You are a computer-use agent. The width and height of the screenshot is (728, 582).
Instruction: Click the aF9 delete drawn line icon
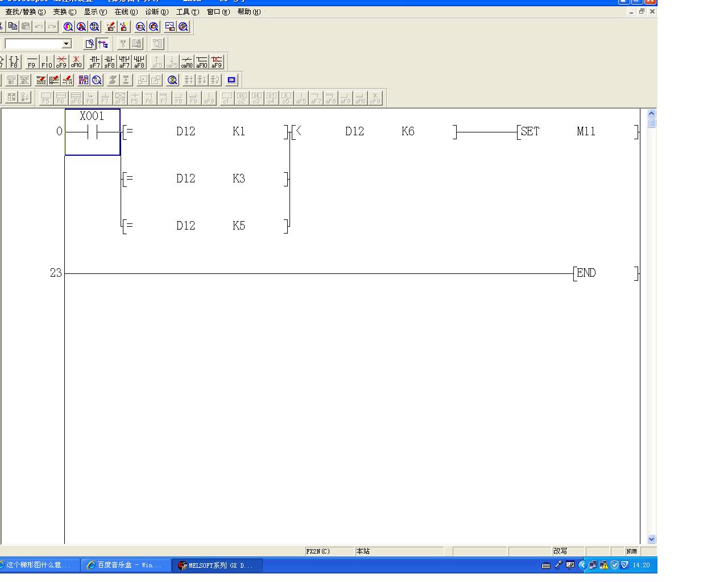point(216,61)
